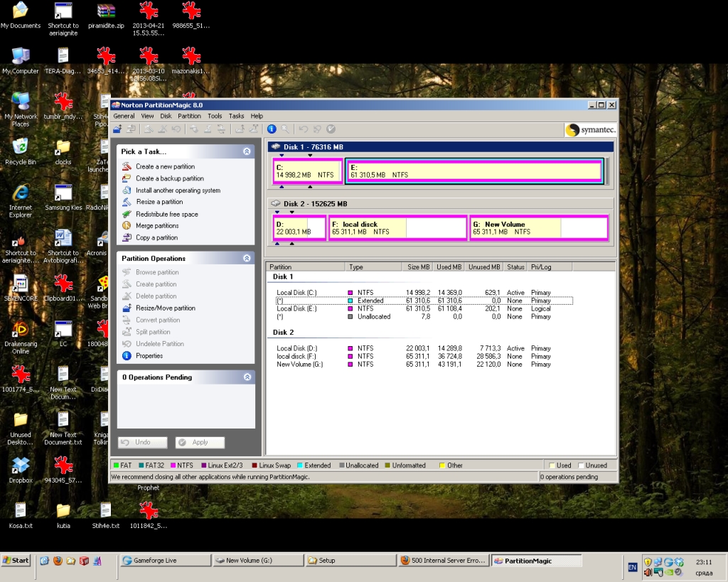Image resolution: width=728 pixels, height=582 pixels.
Task: Click the Create a backup partition link
Action: (x=169, y=178)
